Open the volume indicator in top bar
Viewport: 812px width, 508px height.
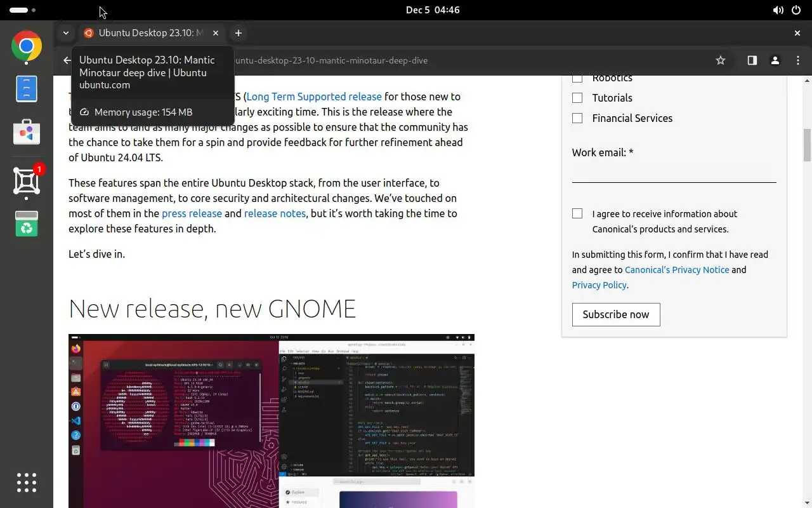[778, 10]
